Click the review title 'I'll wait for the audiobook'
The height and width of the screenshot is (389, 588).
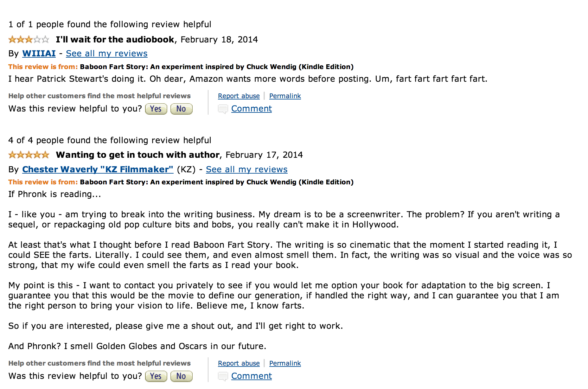[115, 40]
